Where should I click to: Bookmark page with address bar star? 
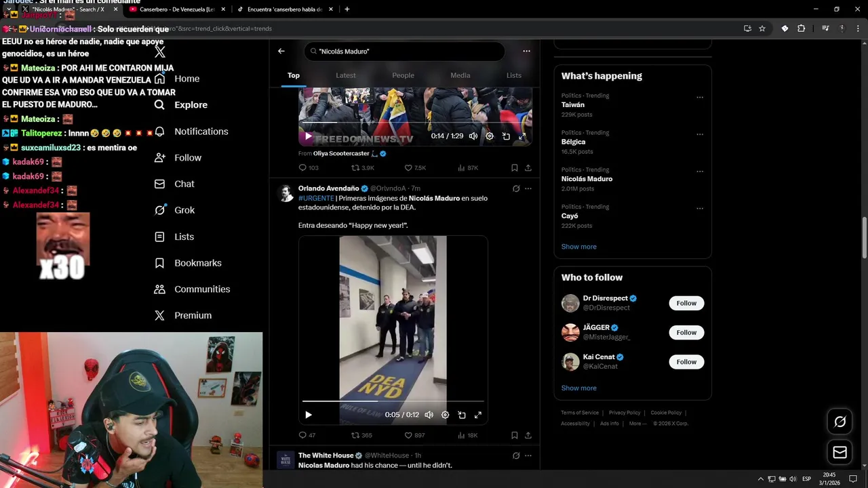tap(762, 28)
